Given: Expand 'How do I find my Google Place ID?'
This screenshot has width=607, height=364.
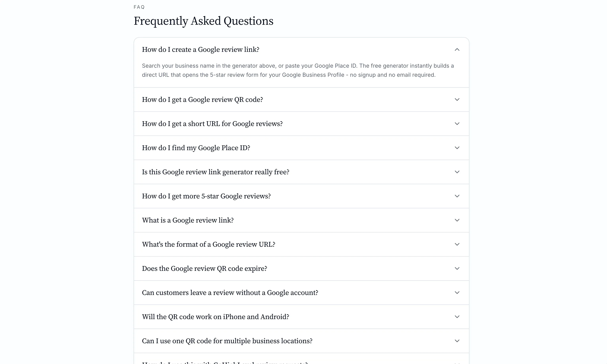Looking at the screenshot, I should click(301, 148).
